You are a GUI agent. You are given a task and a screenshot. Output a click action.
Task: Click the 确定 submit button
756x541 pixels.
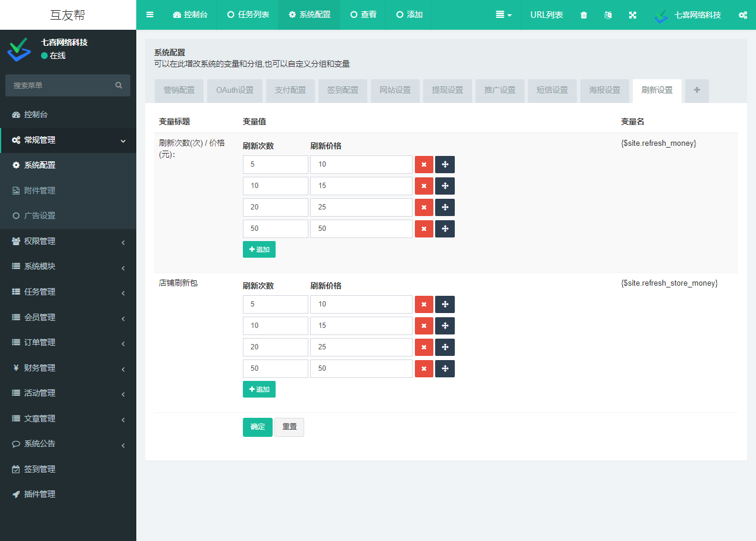[257, 427]
